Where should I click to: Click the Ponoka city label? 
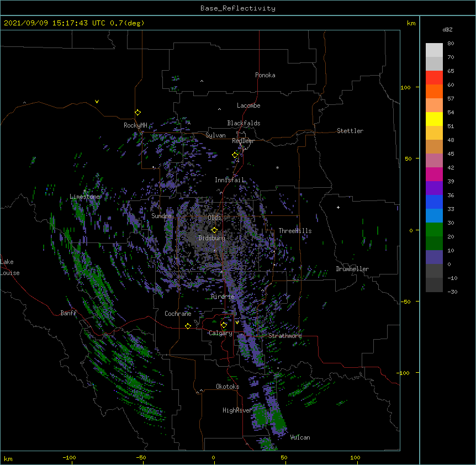point(265,75)
